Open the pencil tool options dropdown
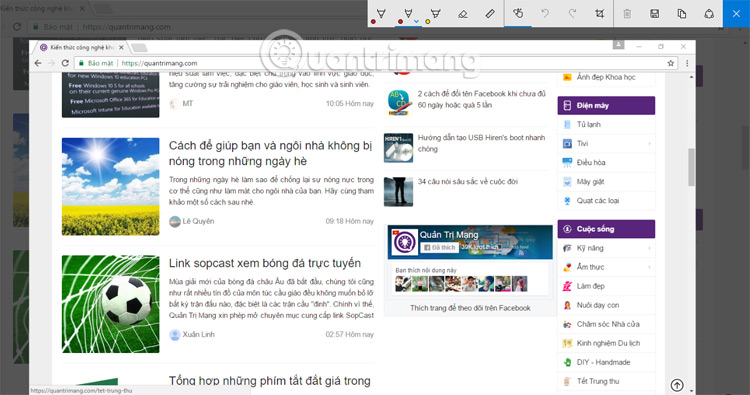Viewport: 750px width, 395px height. (416, 22)
